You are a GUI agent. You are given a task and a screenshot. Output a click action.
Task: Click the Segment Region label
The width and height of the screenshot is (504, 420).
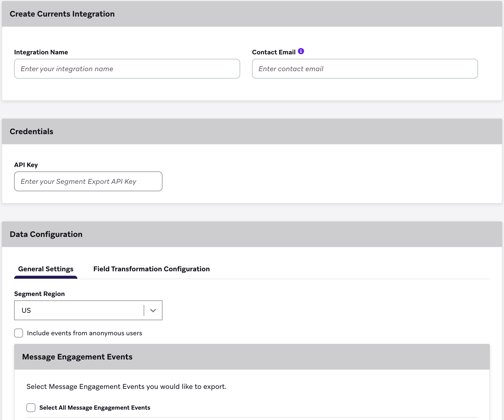(39, 294)
